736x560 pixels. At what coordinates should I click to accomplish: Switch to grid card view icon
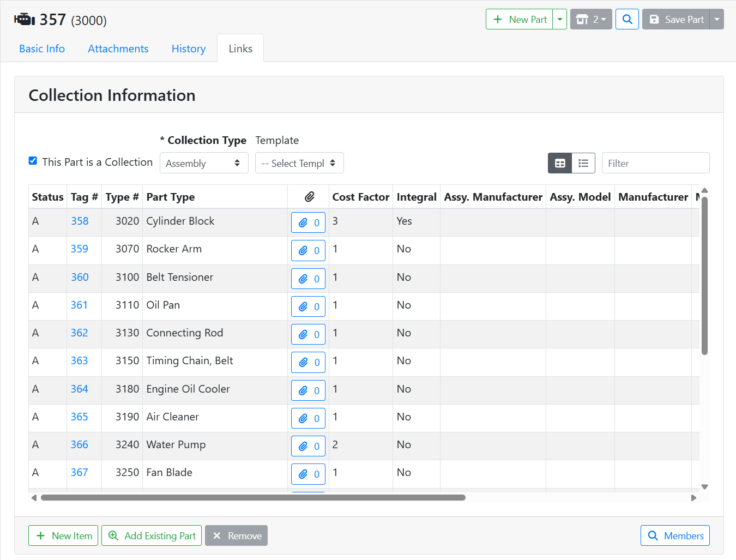pos(560,163)
